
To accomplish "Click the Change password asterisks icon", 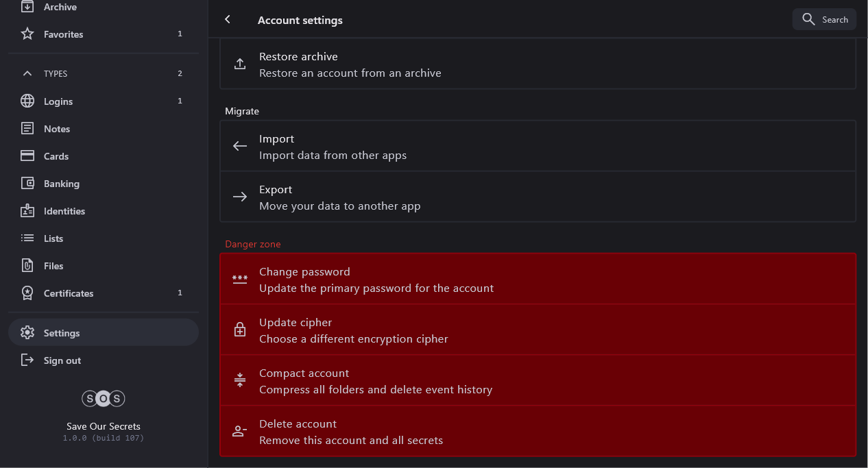I will pyautogui.click(x=240, y=279).
